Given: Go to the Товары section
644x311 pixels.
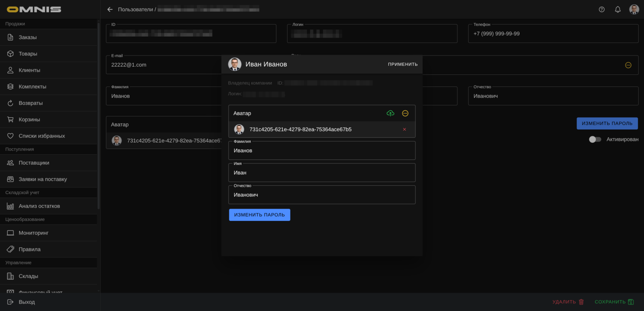Looking at the screenshot, I should point(28,54).
